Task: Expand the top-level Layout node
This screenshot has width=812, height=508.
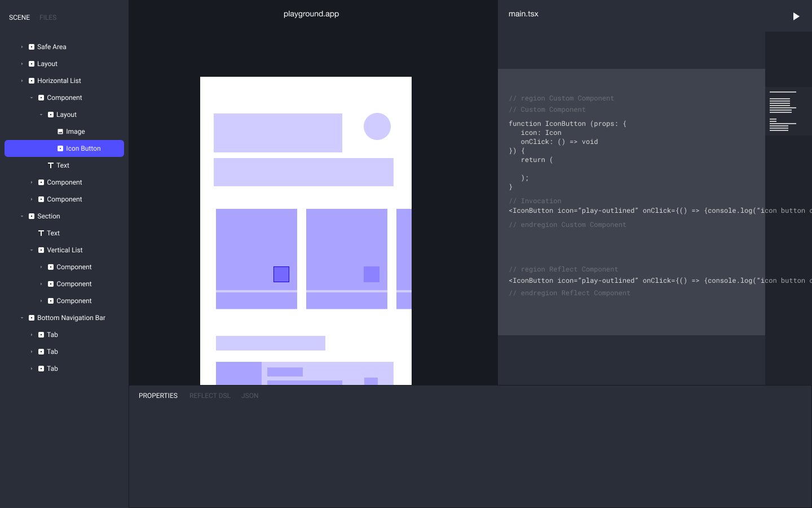Action: coord(22,64)
